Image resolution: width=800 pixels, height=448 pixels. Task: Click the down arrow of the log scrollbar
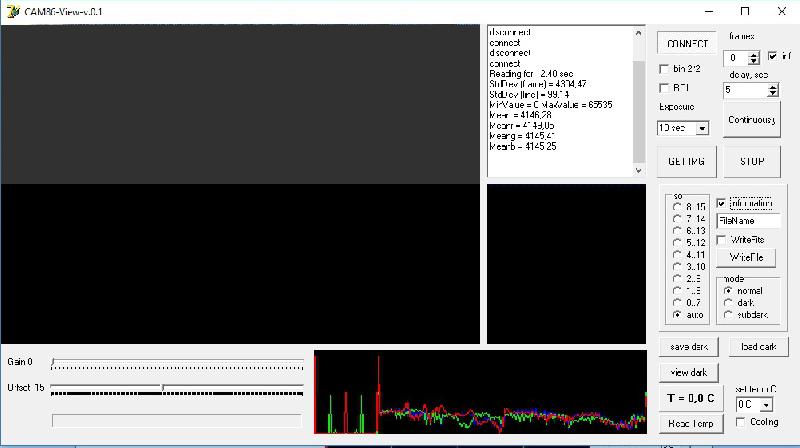639,170
